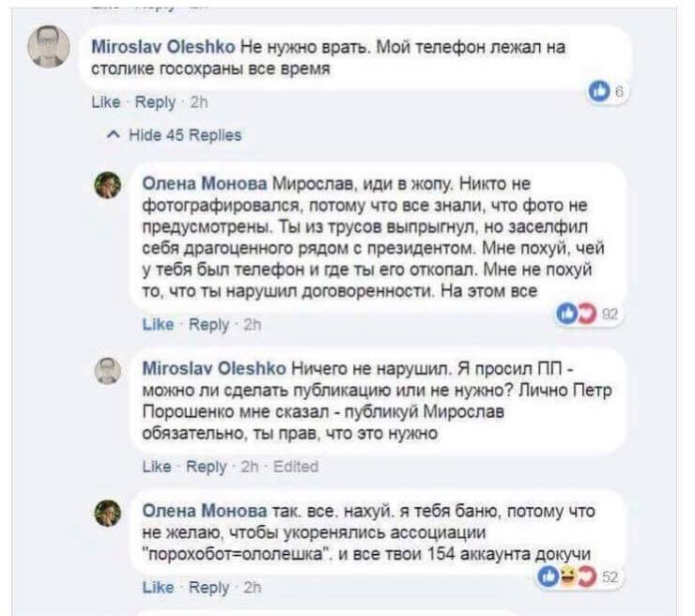695x616 pixels.
Task: Like the comment starting 'Ничего не нарушил'
Action: pyautogui.click(x=156, y=466)
